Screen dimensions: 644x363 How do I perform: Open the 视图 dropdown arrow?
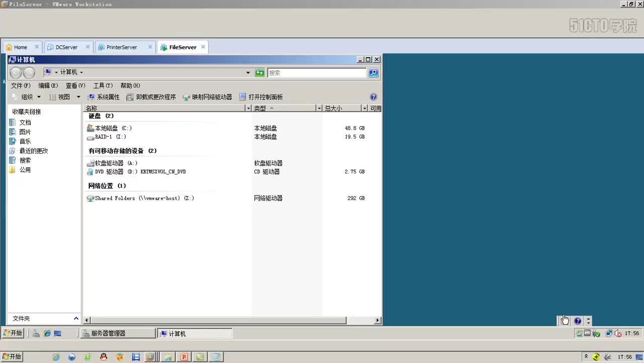[78, 97]
